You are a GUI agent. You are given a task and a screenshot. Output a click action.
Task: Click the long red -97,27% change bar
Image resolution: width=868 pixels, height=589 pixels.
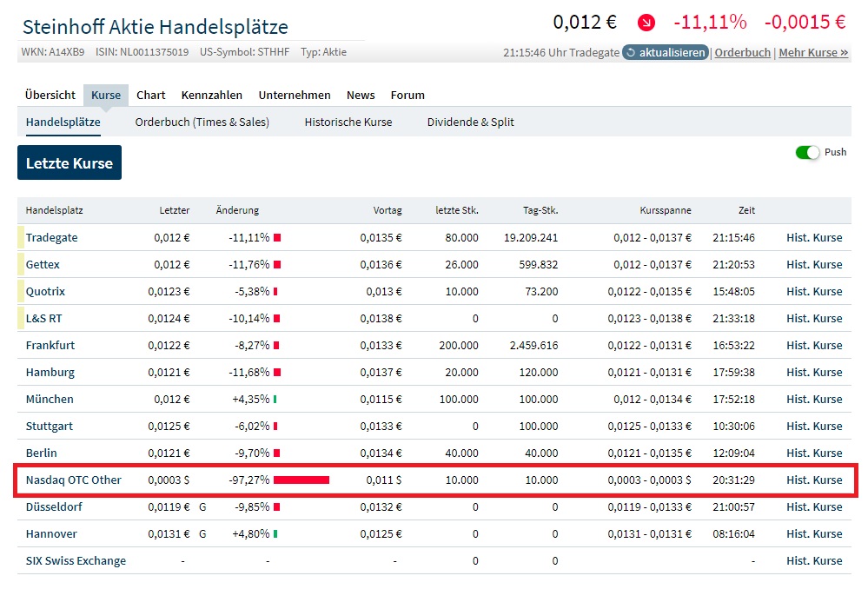301,480
